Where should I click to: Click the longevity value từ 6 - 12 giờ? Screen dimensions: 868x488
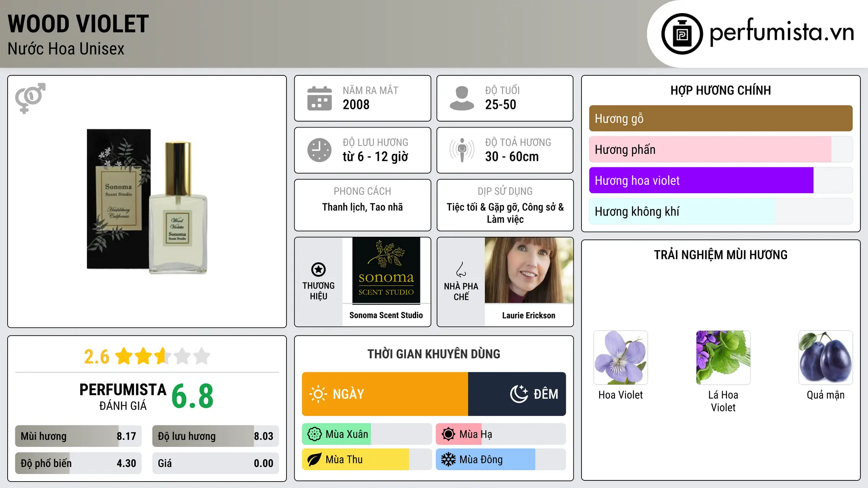coord(376,157)
